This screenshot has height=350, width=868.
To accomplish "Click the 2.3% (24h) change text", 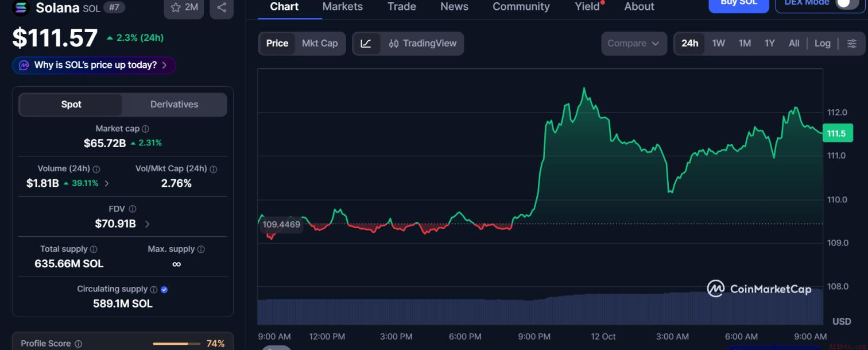I will tap(135, 38).
